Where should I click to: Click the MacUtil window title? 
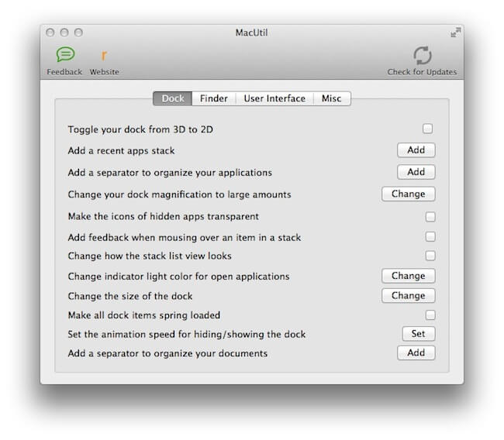(251, 33)
